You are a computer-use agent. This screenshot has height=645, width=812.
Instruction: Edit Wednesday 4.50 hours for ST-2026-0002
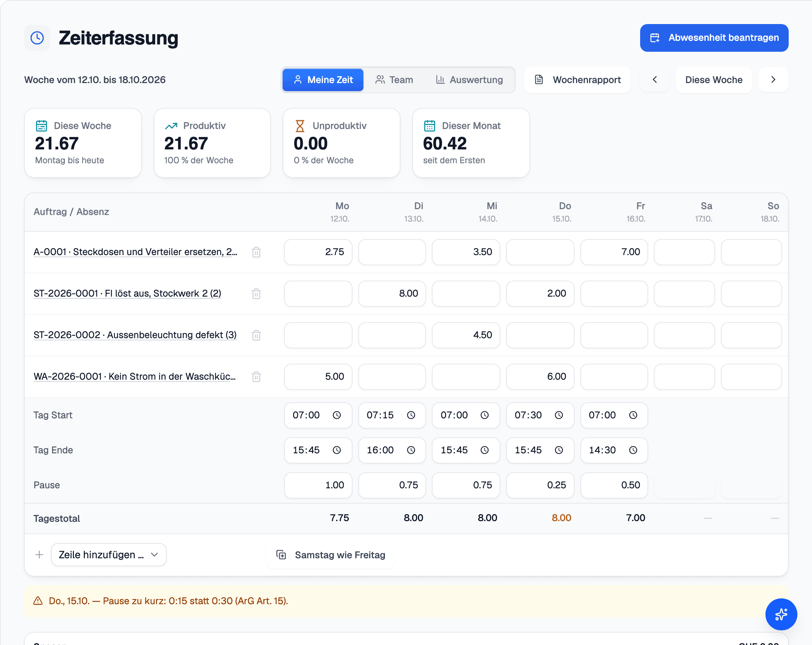tap(466, 335)
